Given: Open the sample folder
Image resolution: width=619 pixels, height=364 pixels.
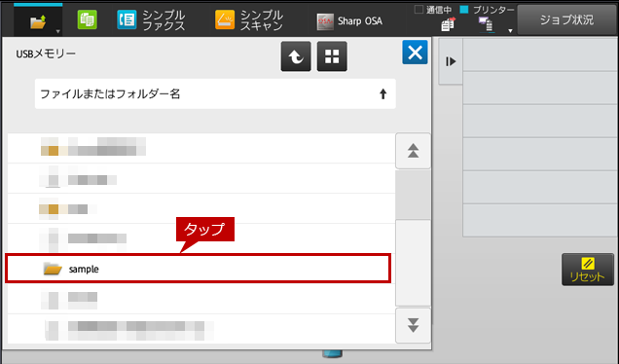Looking at the screenshot, I should point(199,269).
